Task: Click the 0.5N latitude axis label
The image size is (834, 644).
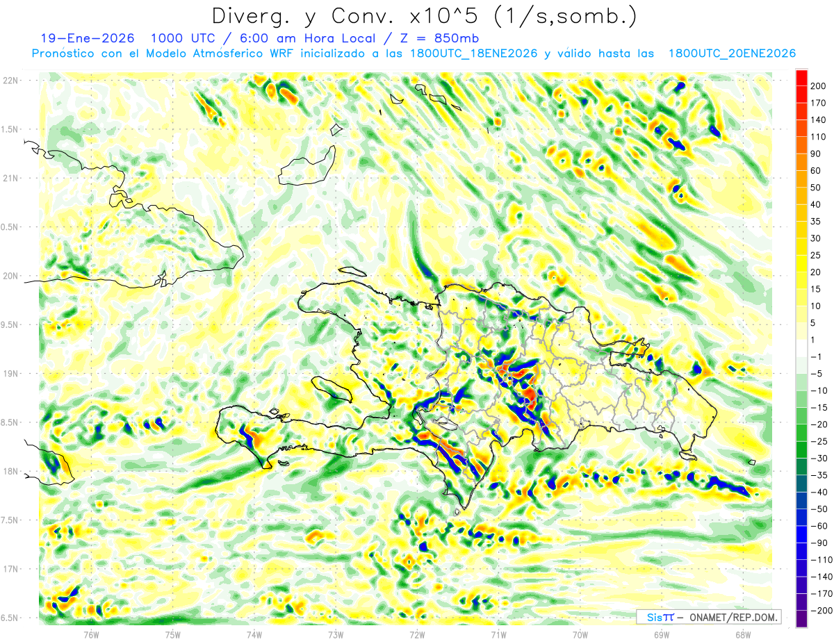Action: point(10,227)
